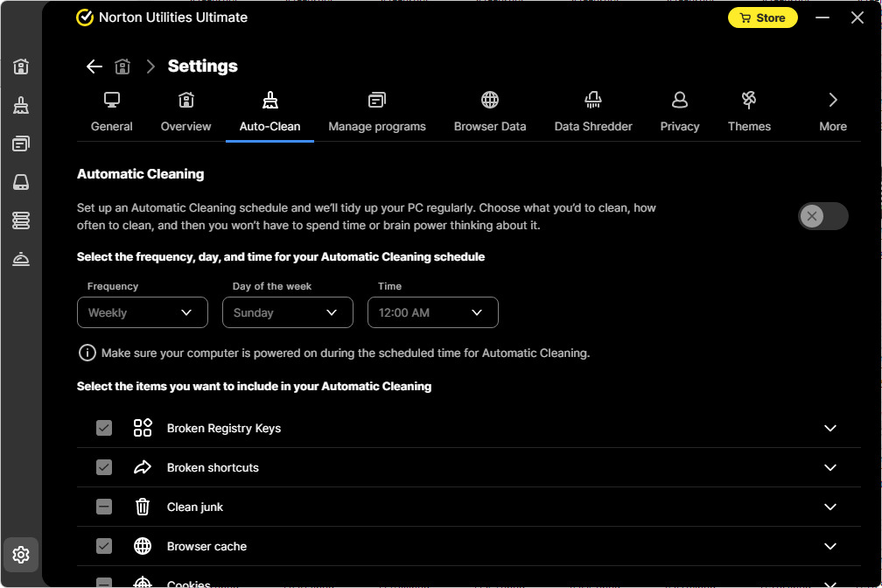Open the Frequency dropdown showing Weekly
The image size is (882, 588).
point(142,312)
